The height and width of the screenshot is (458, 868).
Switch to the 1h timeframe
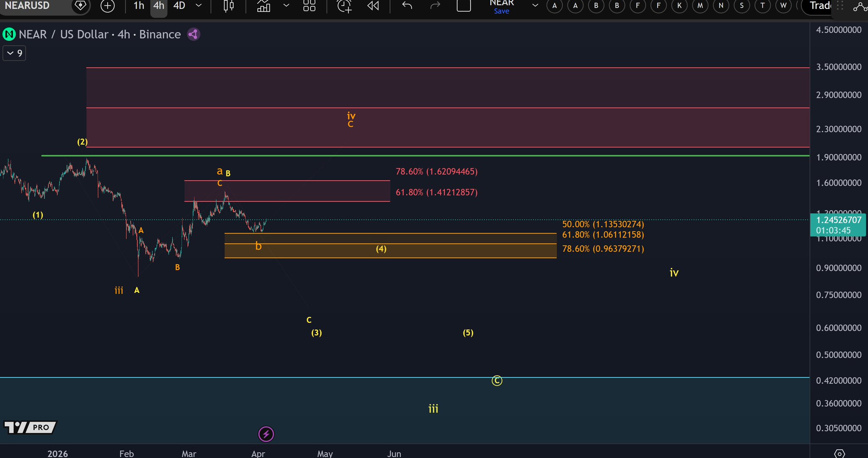(x=139, y=6)
